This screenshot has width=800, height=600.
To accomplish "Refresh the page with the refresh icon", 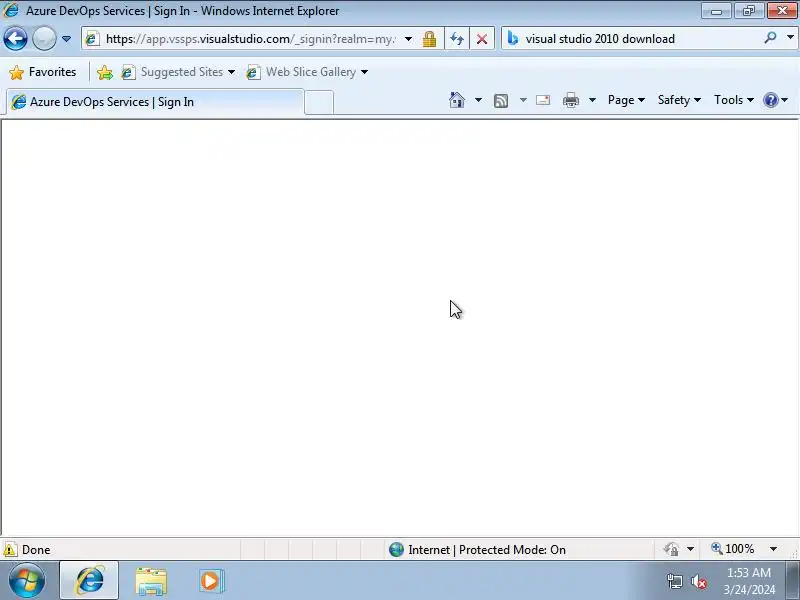I will pyautogui.click(x=457, y=39).
